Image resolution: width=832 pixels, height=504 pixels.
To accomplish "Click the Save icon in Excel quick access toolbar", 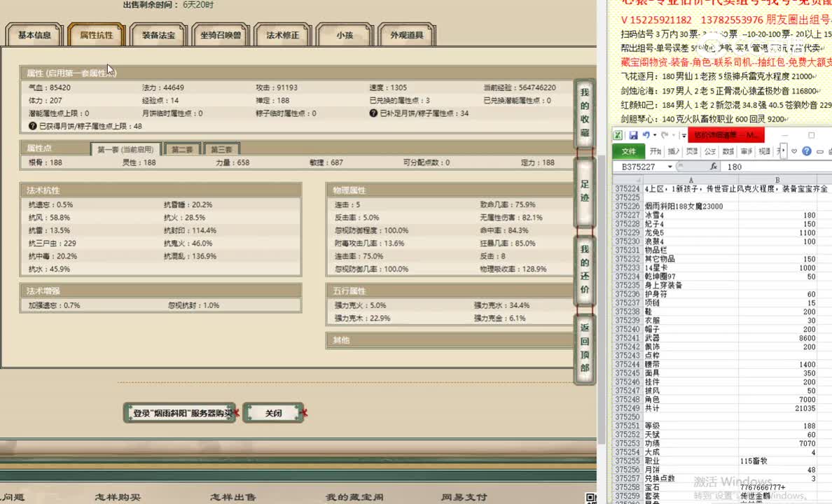I will (635, 134).
